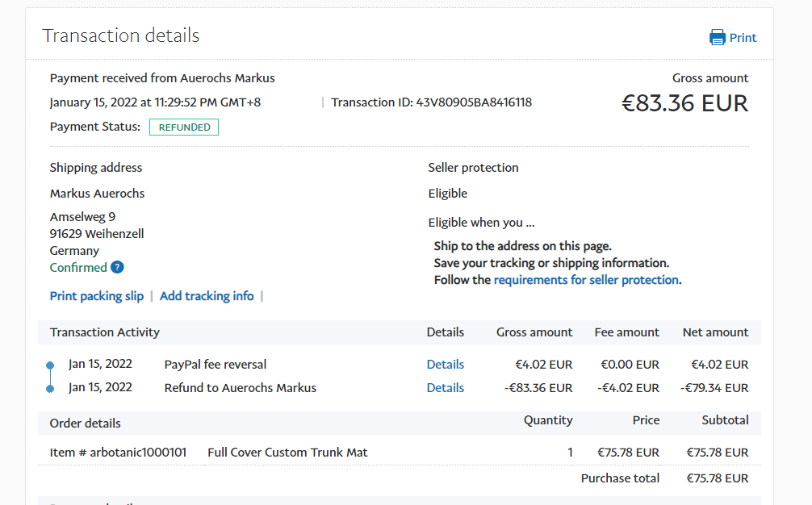The width and height of the screenshot is (812, 505).
Task: Click the Transaction ID number
Action: (474, 102)
